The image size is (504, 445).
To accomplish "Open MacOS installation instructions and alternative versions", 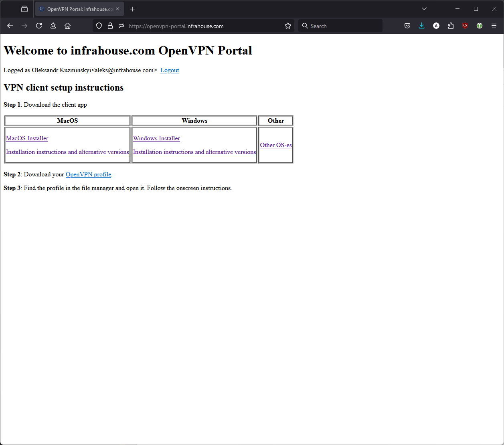I will point(67,152).
